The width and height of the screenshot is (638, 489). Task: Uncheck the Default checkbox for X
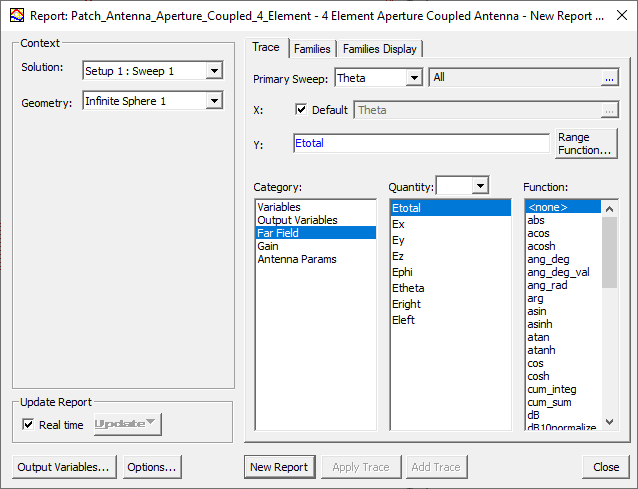(x=302, y=110)
